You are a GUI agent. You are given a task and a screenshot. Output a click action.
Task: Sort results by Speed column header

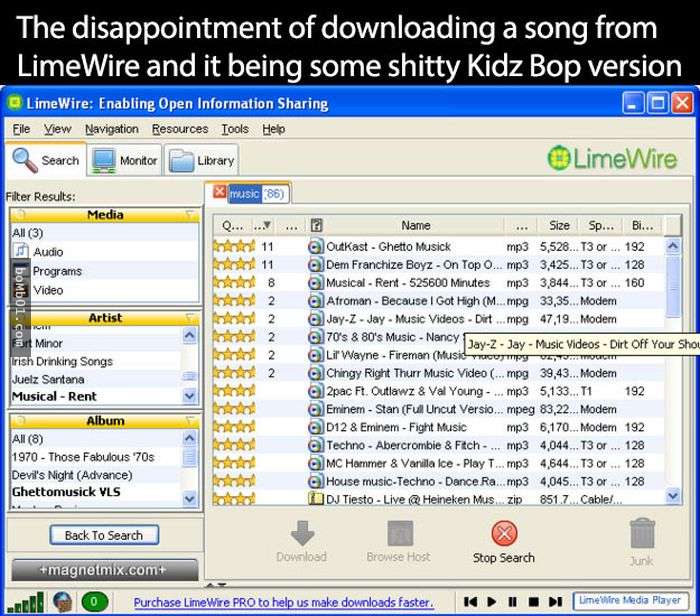click(x=601, y=225)
